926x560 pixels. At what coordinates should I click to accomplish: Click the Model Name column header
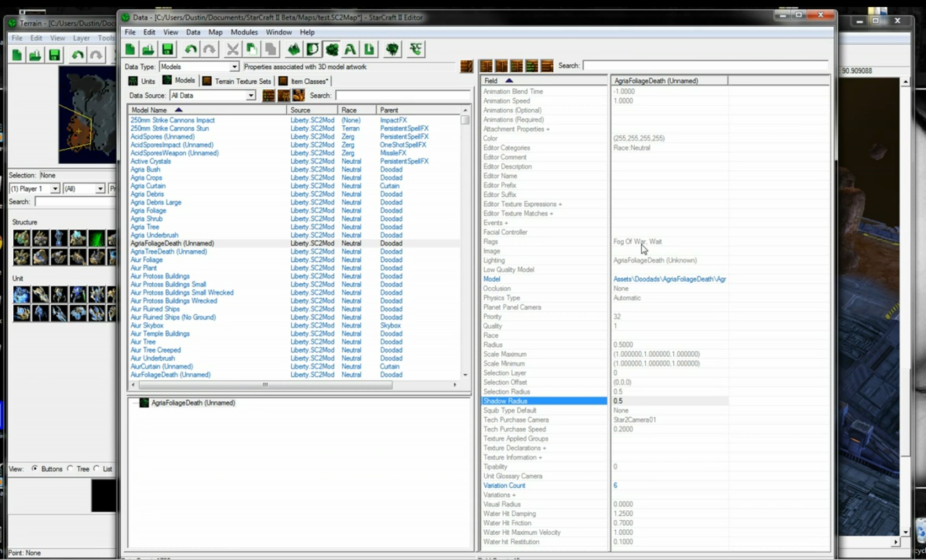149,110
